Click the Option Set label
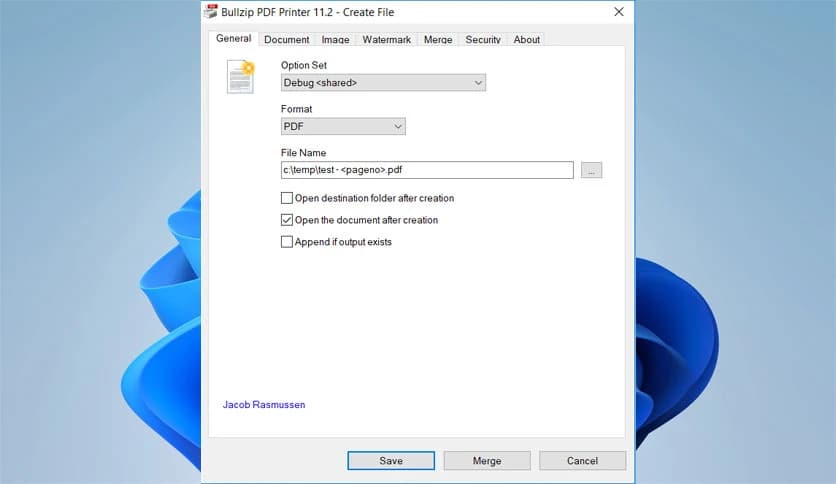The width and height of the screenshot is (836, 484). pos(303,65)
